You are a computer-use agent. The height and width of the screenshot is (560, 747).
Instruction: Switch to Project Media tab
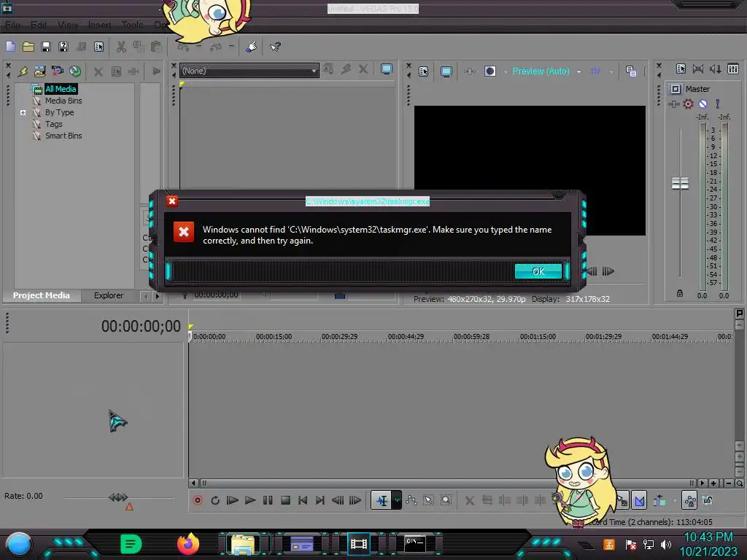(41, 295)
